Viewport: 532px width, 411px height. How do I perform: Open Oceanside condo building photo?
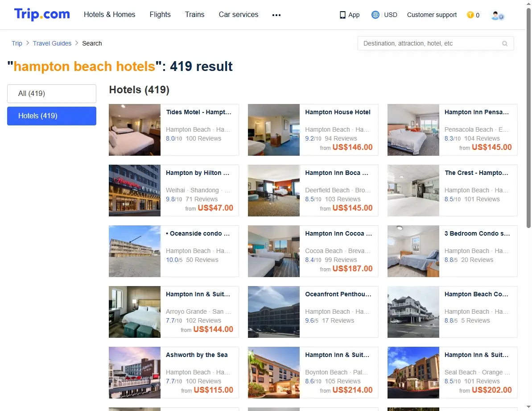[135, 251]
